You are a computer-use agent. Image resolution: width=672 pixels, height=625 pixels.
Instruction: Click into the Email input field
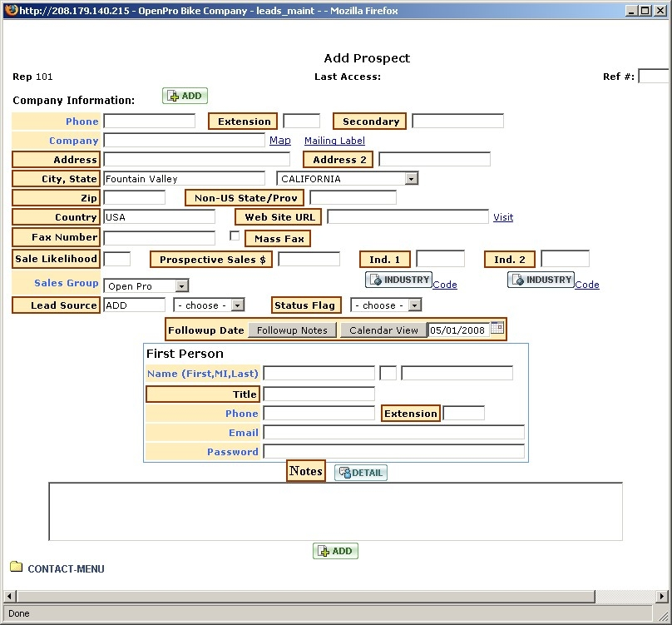[393, 433]
